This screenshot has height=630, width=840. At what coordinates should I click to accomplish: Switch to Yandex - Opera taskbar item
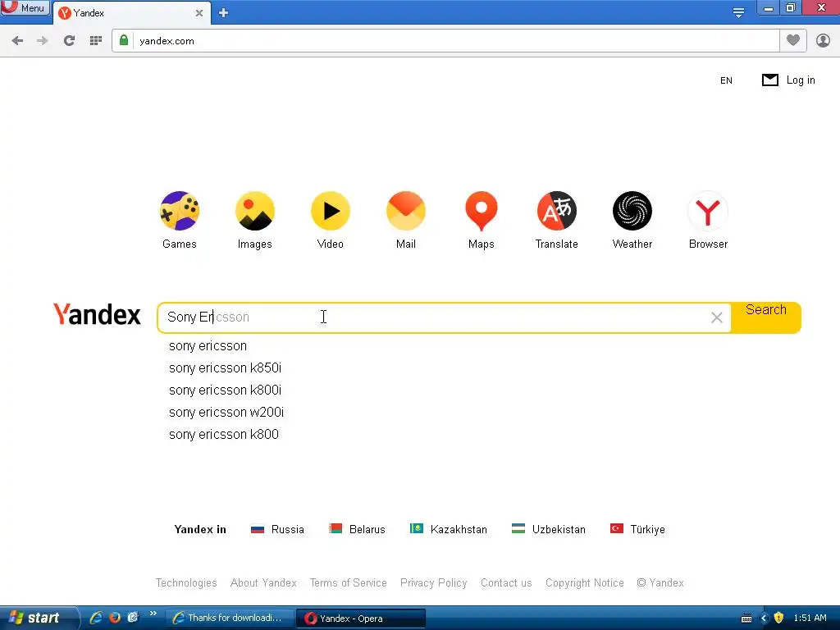tap(361, 619)
